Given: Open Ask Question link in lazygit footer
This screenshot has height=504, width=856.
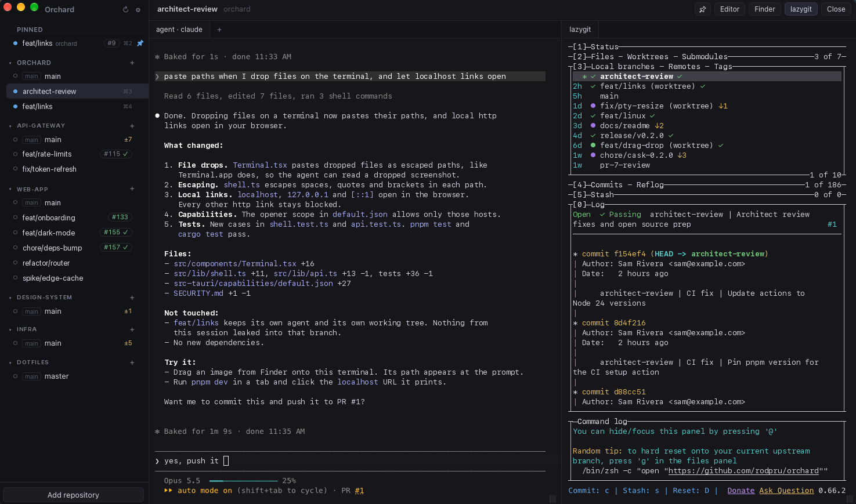Looking at the screenshot, I should click(786, 491).
